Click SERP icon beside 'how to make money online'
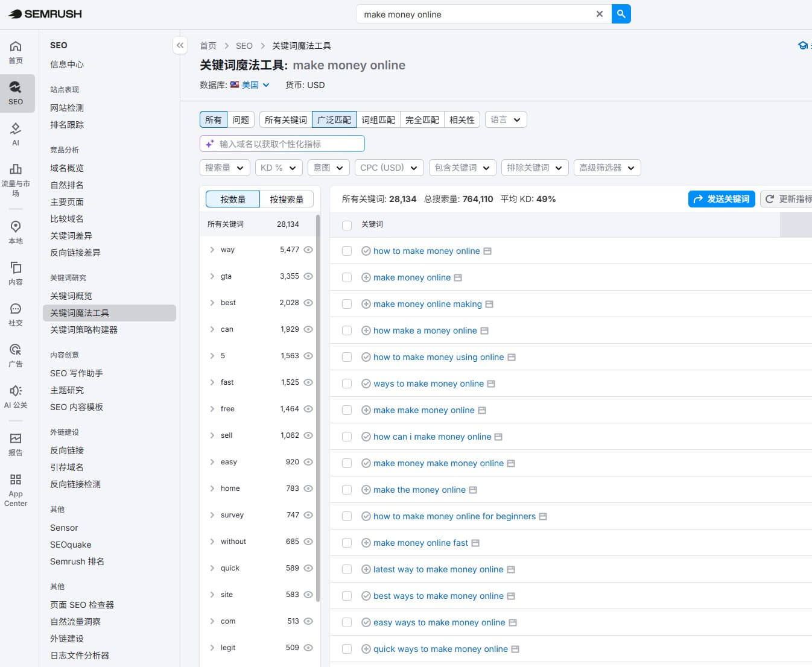812x667 pixels. (x=487, y=251)
